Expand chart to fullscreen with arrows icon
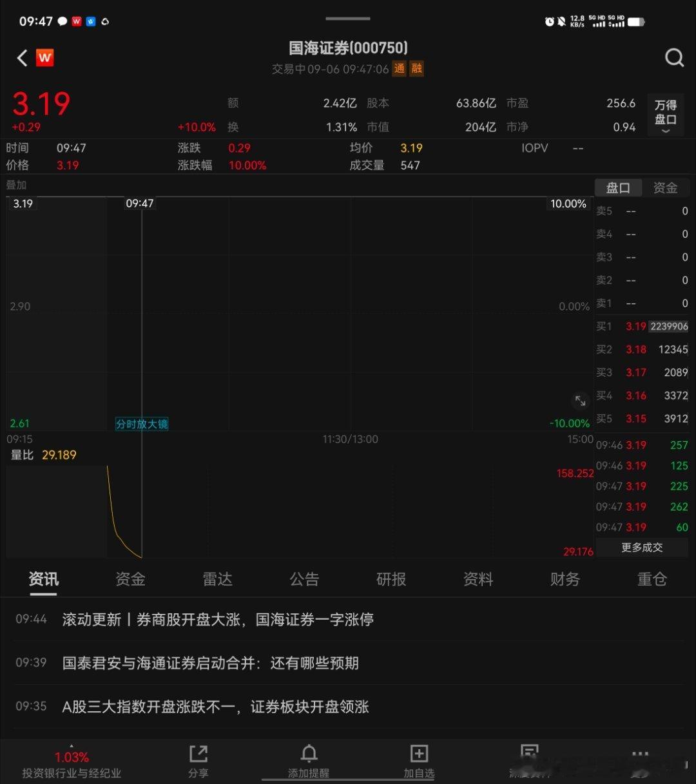This screenshot has width=696, height=784. (x=580, y=401)
